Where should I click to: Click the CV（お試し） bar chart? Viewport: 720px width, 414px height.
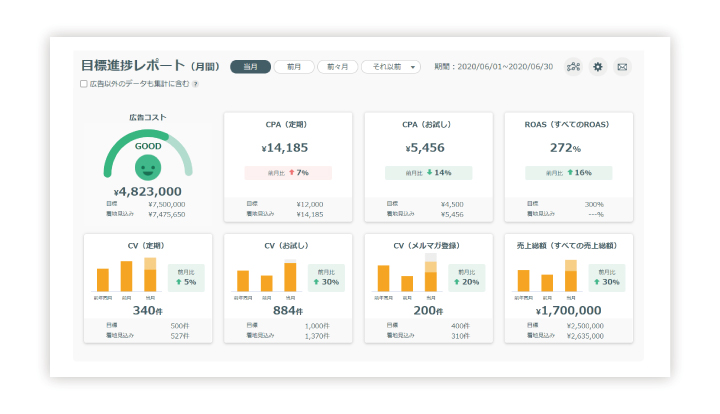pyautogui.click(x=266, y=275)
